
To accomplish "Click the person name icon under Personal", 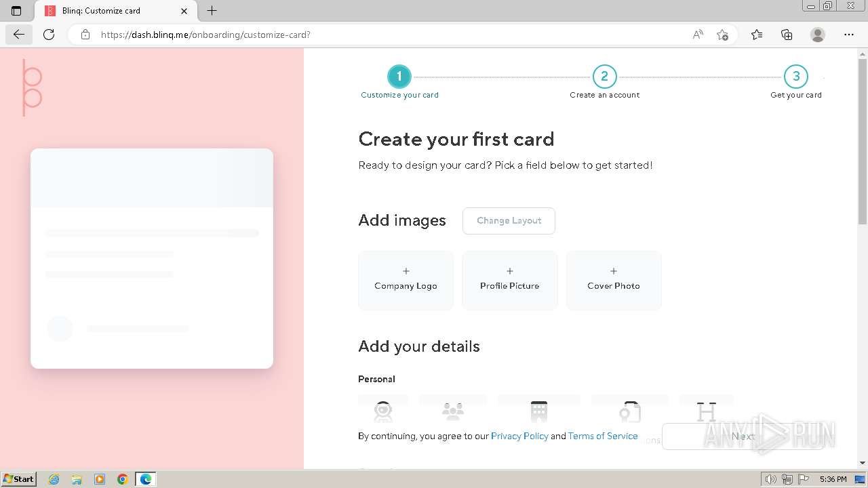I will pyautogui.click(x=383, y=411).
